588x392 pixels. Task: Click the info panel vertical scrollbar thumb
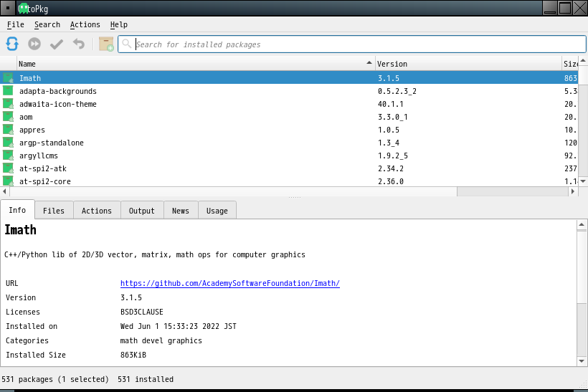click(x=582, y=266)
